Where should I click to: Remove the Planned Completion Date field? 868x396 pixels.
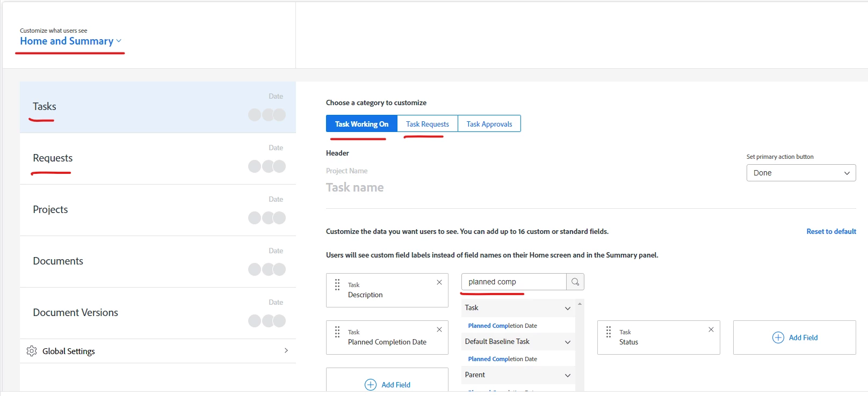click(x=439, y=329)
